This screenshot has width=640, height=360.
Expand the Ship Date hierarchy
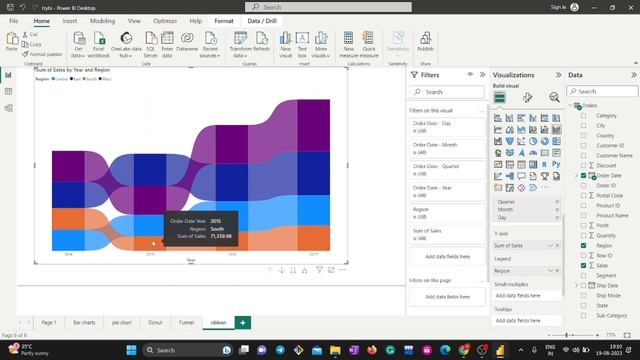[x=576, y=285]
